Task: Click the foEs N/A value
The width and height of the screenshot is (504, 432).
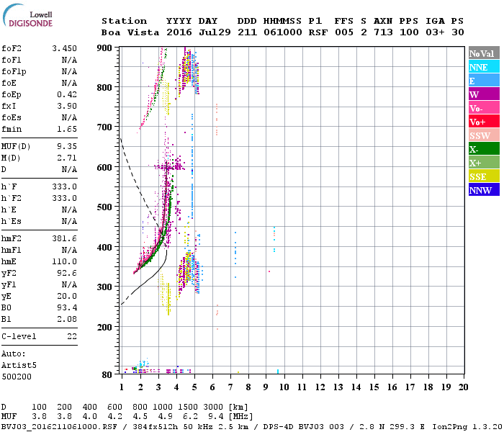Action: coord(69,117)
